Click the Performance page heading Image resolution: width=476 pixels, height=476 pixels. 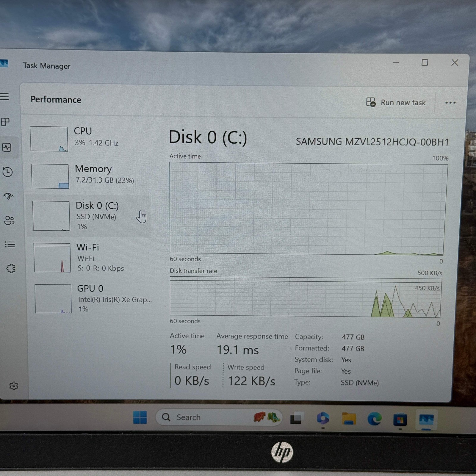(56, 100)
